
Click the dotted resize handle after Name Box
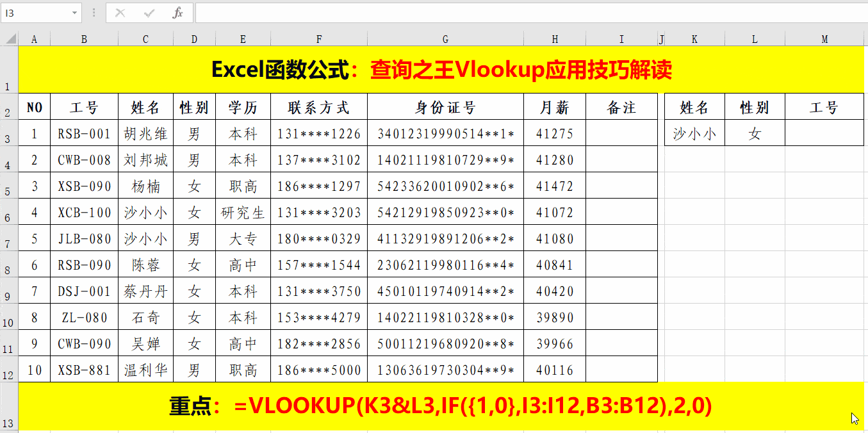point(94,13)
